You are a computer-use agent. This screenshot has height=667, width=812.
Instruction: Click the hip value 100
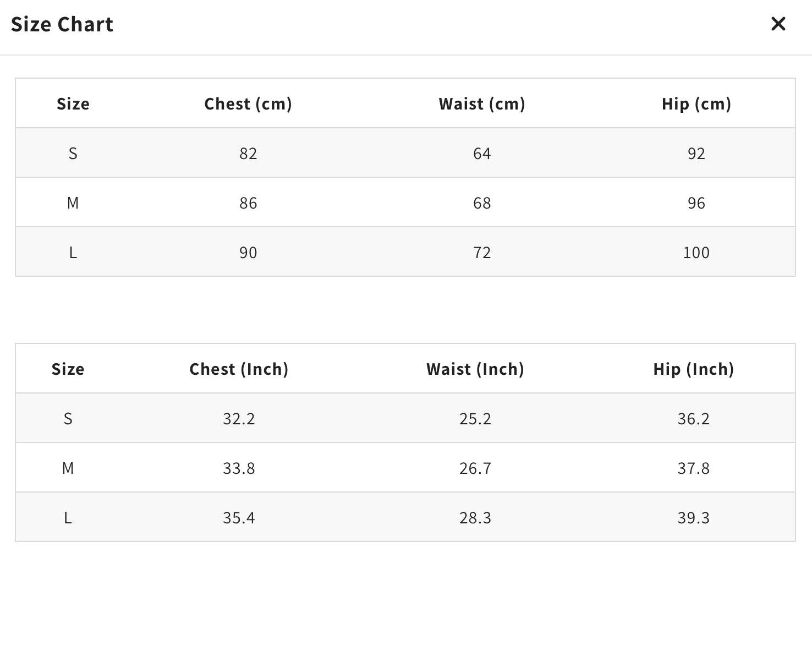click(696, 253)
